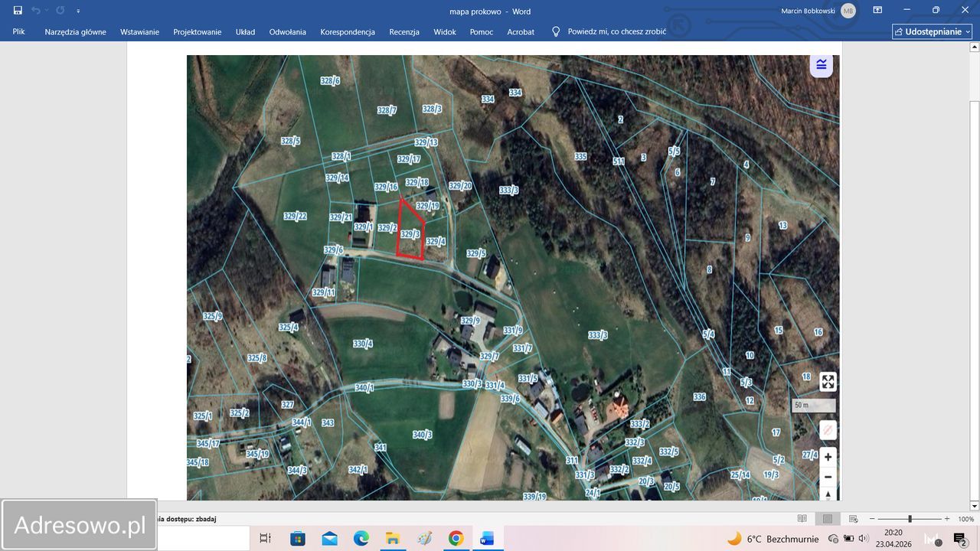Viewport: 980px width, 551px height.
Task: Open the weather widget showing 6°C Bezchmurnie
Action: click(772, 539)
